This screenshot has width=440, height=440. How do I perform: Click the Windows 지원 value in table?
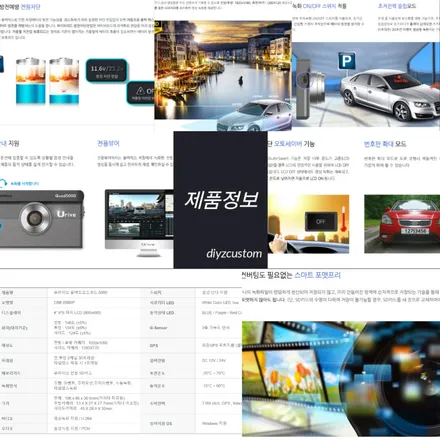214,423
